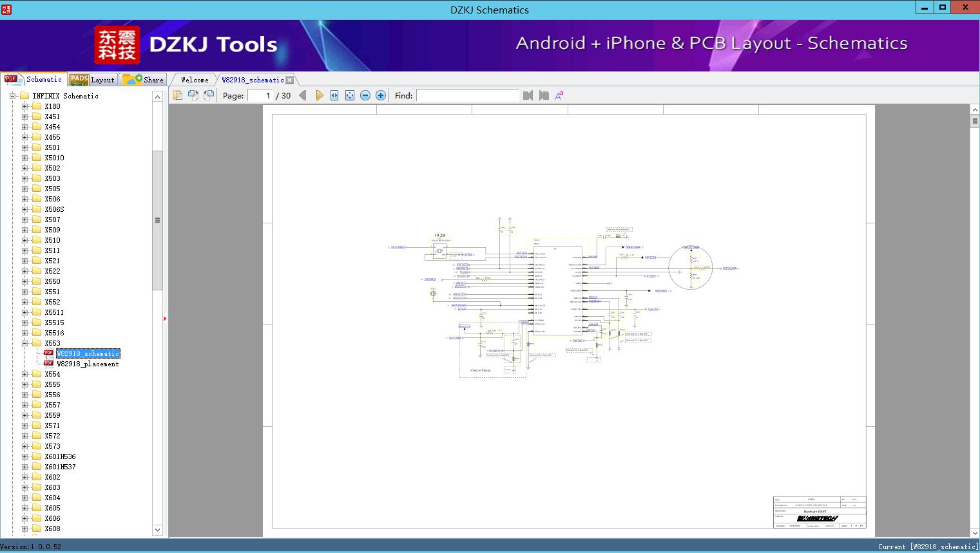Zoom in with the plus icon
The image size is (980, 553).
(x=381, y=95)
